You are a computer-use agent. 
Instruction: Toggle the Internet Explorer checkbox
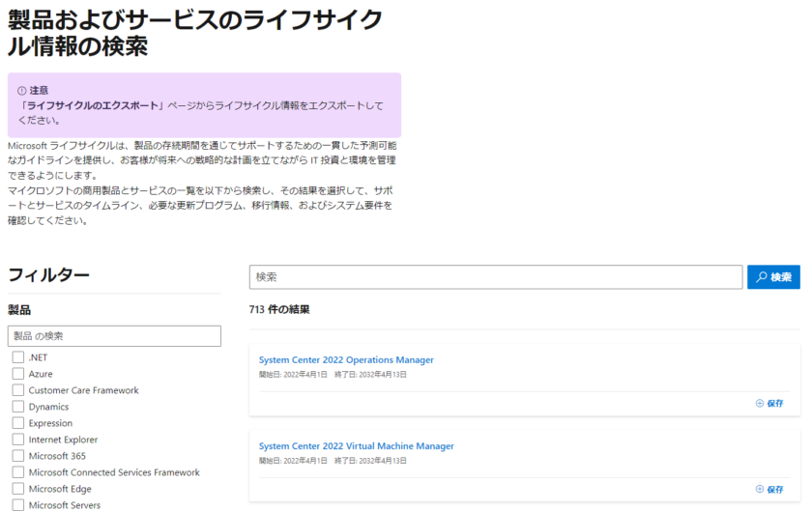pyautogui.click(x=18, y=440)
